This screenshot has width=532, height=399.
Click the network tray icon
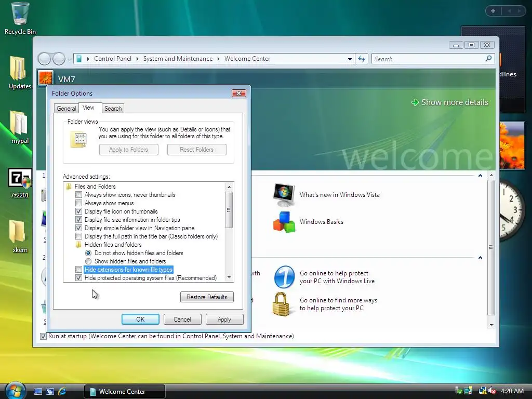pos(482,391)
